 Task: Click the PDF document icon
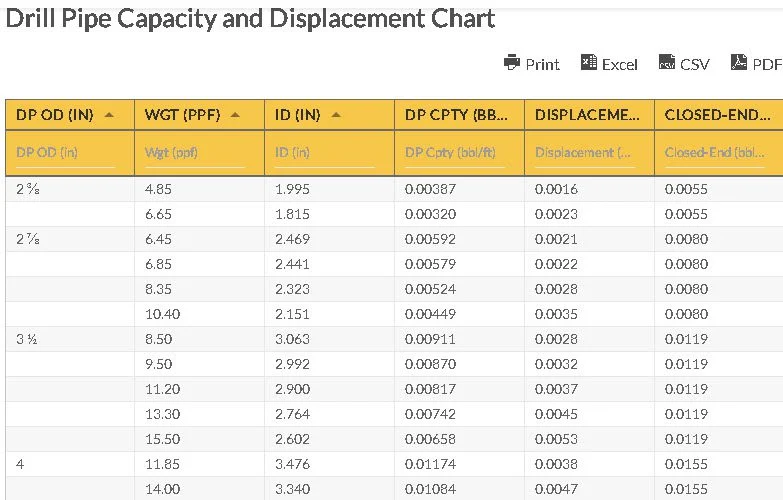(x=739, y=62)
